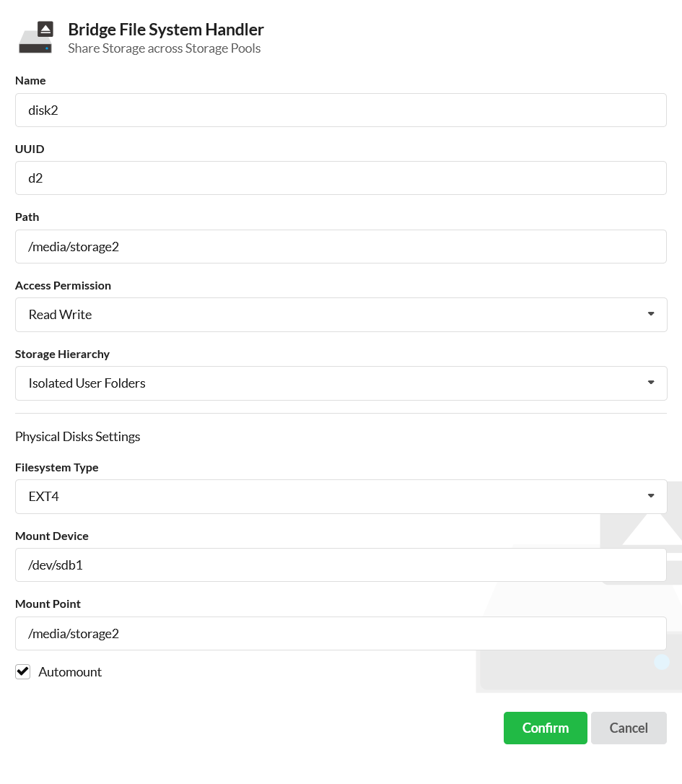Click the Automount label text
The height and width of the screenshot is (784, 682).
[x=70, y=671]
